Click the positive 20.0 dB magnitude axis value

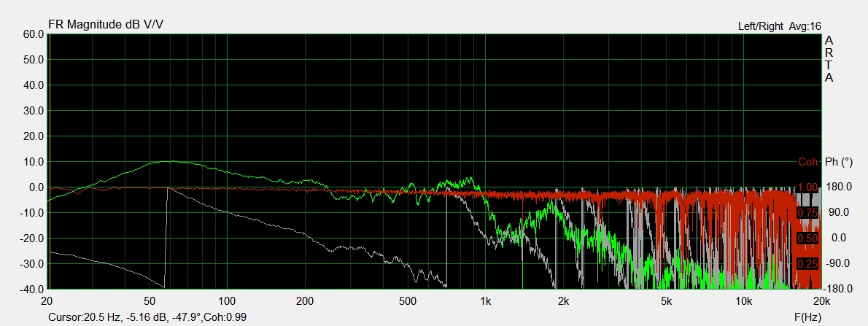tap(34, 136)
